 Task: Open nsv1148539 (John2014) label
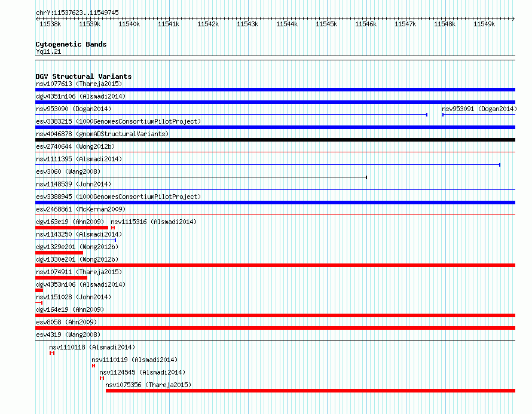tap(74, 184)
